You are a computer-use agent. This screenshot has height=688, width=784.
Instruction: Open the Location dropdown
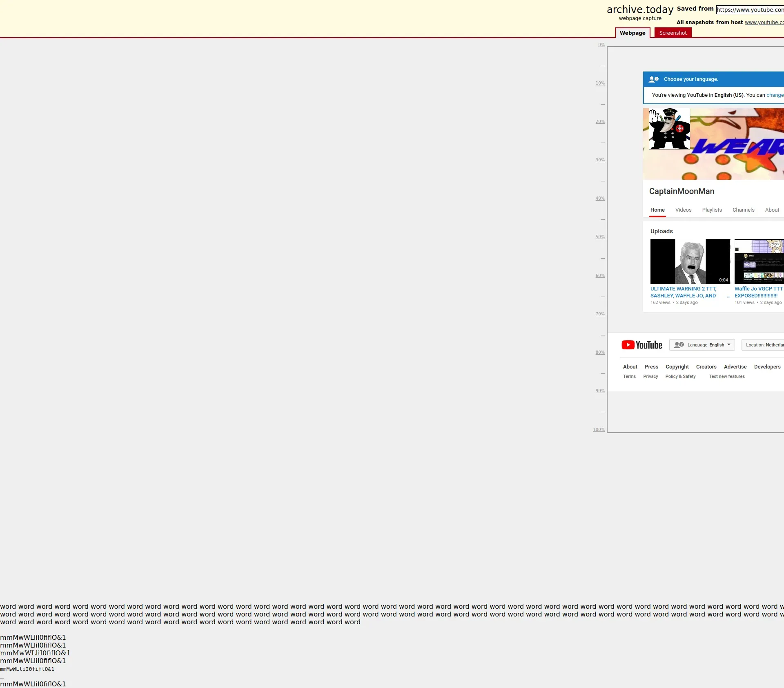pyautogui.click(x=764, y=345)
